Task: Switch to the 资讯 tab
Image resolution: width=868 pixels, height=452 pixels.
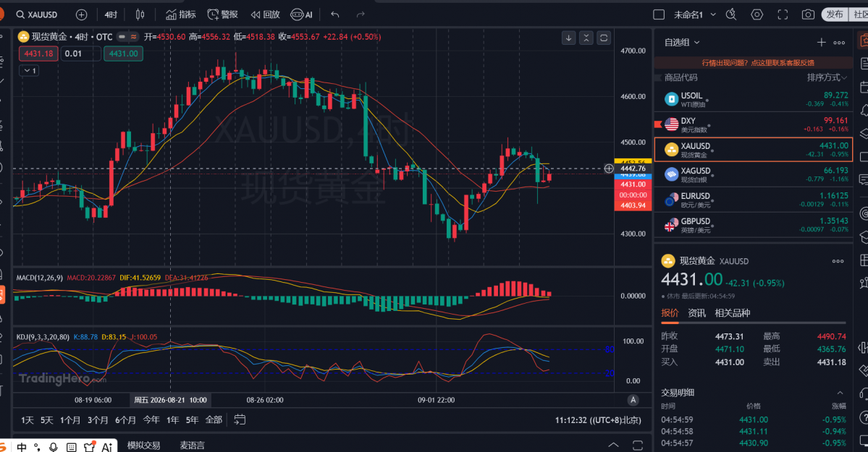Action: (x=697, y=313)
